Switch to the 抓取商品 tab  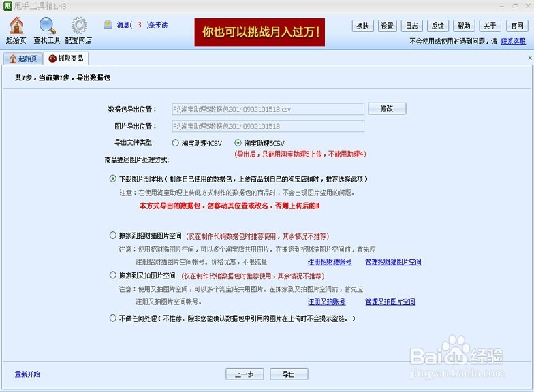click(66, 59)
